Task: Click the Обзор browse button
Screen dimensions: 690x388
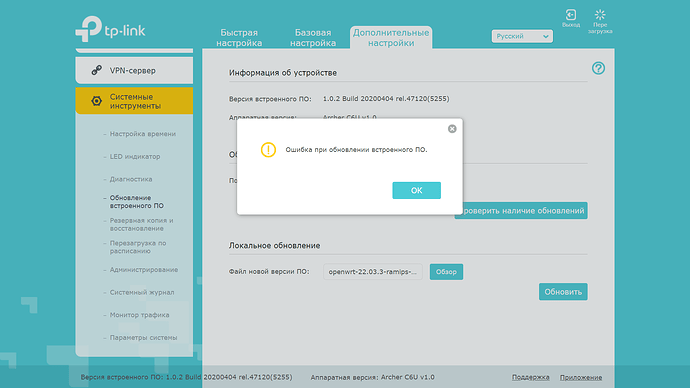Action: 446,272
